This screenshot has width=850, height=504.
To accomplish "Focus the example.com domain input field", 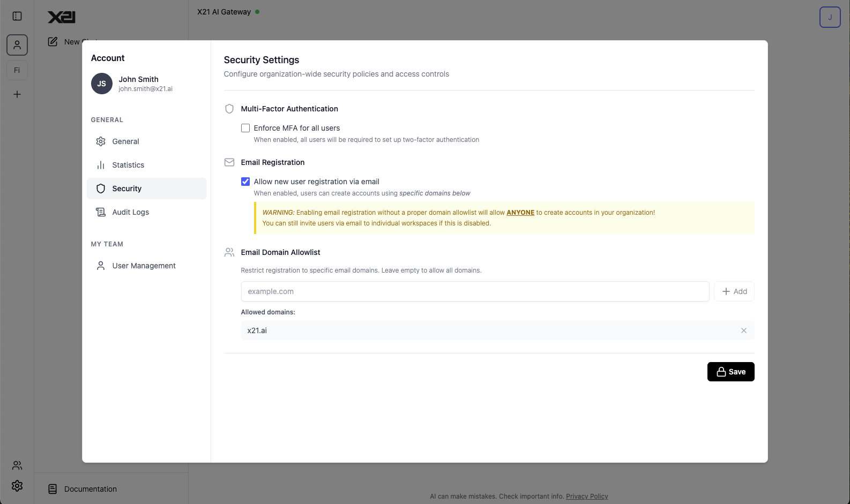I will pyautogui.click(x=475, y=291).
